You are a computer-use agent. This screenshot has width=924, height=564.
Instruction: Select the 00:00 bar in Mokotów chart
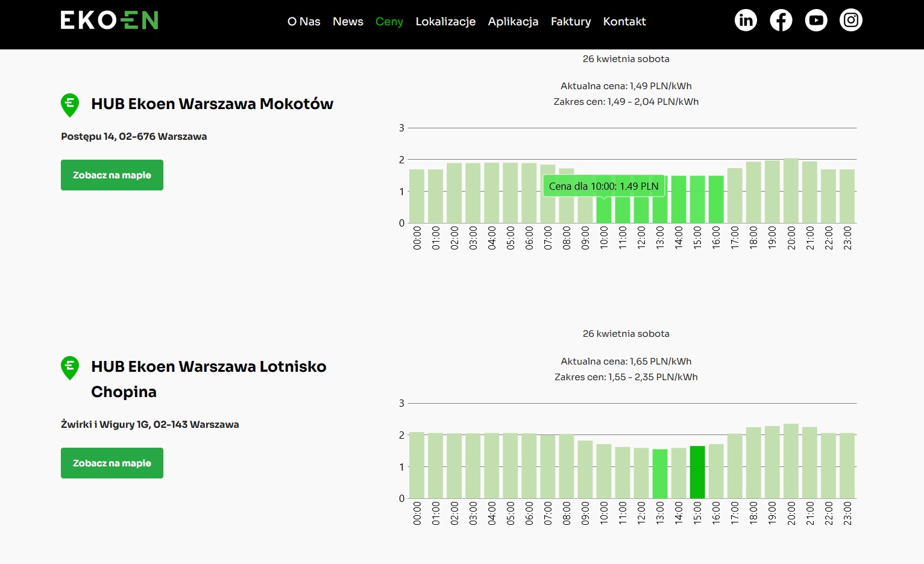417,196
